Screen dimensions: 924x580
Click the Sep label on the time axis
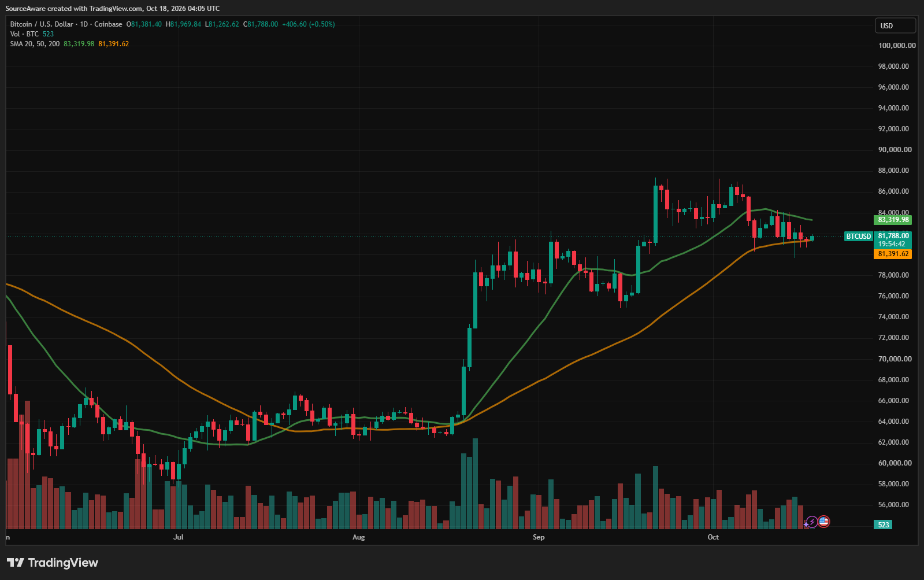point(539,537)
